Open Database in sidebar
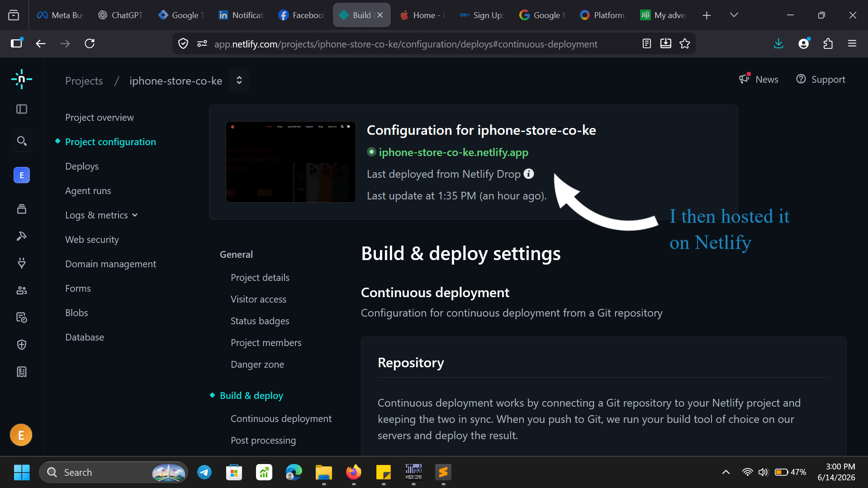Screen dimensions: 868x488 [x=85, y=337]
